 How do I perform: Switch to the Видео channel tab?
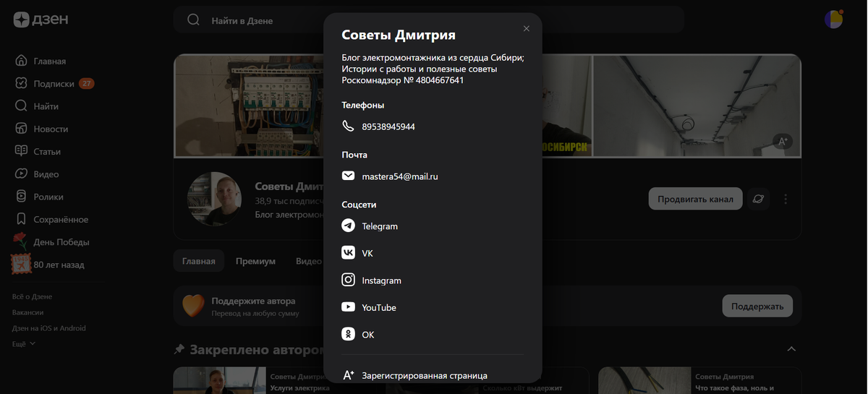click(308, 261)
